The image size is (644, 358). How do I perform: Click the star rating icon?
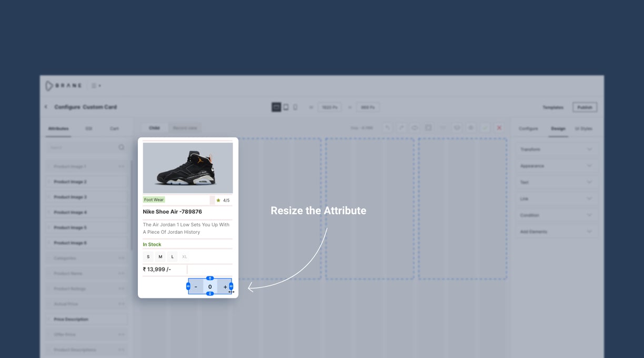coord(218,200)
